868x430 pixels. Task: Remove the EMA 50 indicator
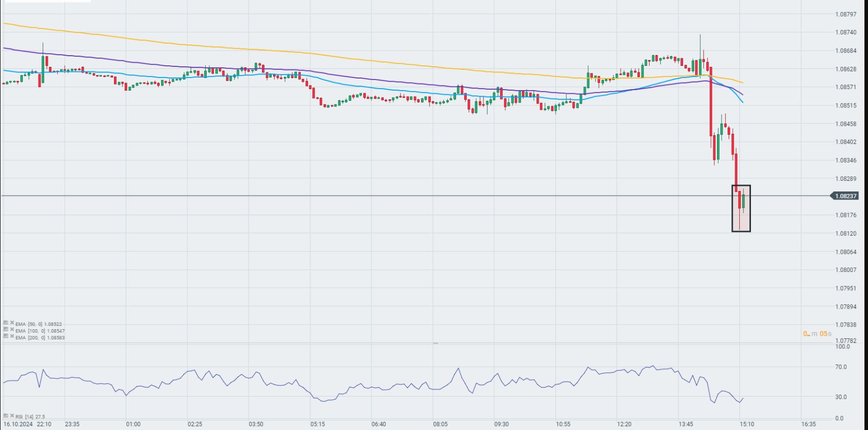click(12, 323)
